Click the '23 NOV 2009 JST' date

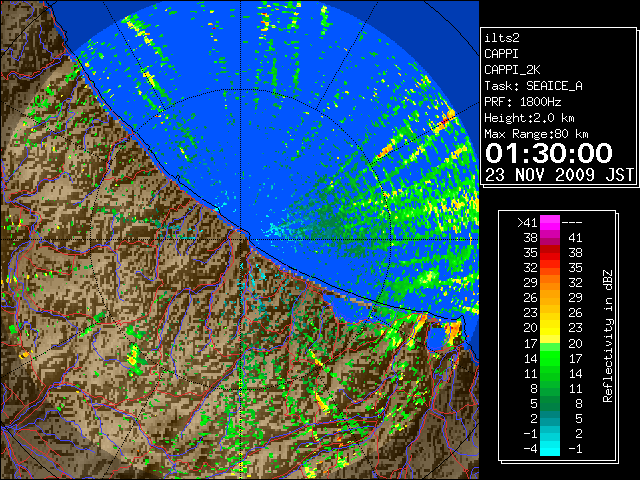(559, 175)
